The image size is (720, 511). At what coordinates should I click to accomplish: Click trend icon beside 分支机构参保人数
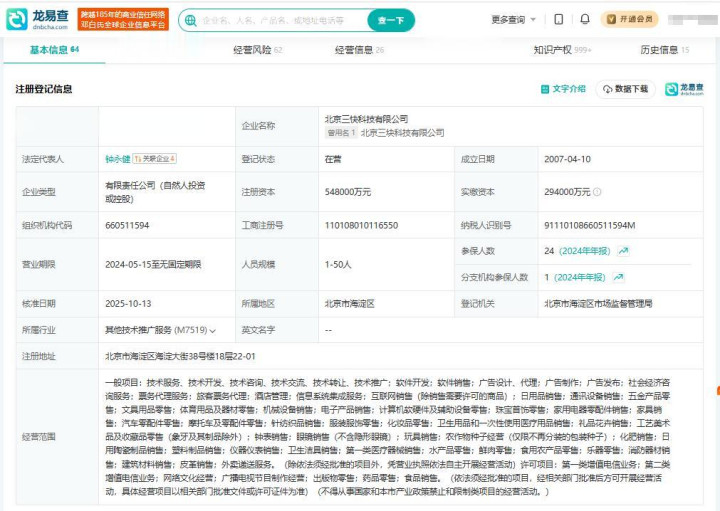click(x=619, y=277)
